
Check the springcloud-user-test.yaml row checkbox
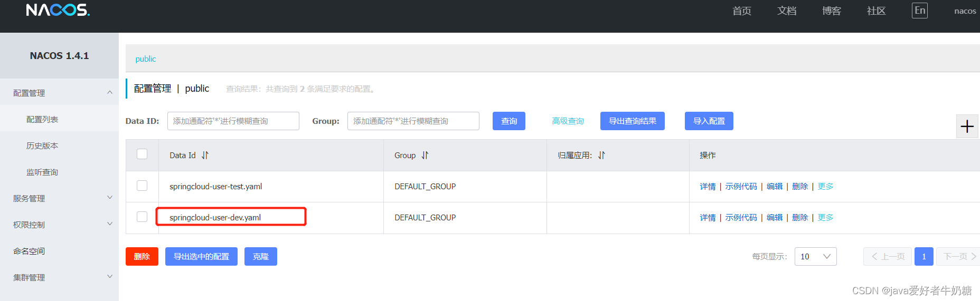click(x=142, y=186)
